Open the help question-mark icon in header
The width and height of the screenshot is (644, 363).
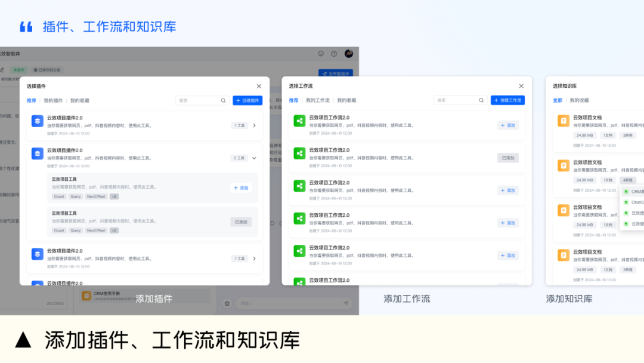(334, 54)
